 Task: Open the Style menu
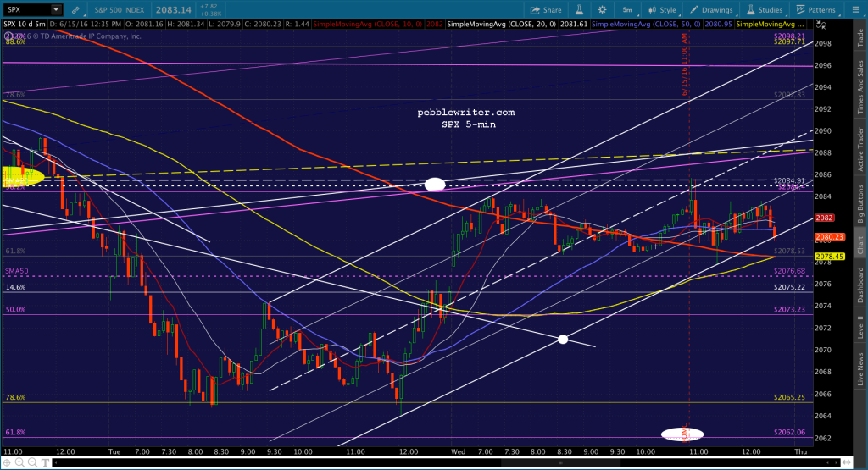click(x=663, y=10)
